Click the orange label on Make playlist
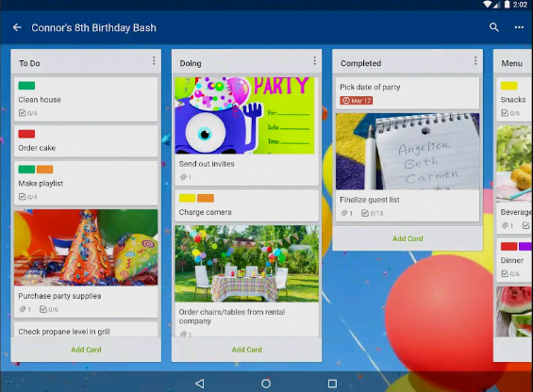 click(45, 170)
